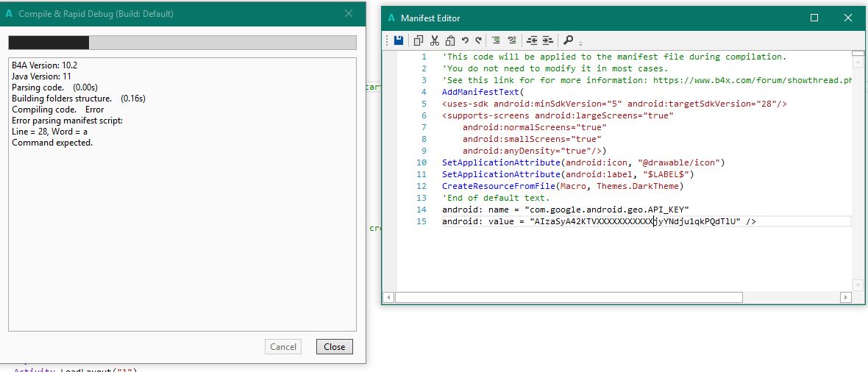Click SetApplicationAttribute android:icon line
Viewport: 868px width, 372px height.
pyautogui.click(x=583, y=162)
